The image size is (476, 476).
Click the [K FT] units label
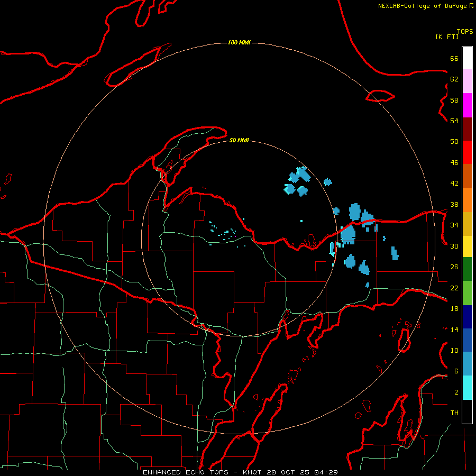[447, 37]
